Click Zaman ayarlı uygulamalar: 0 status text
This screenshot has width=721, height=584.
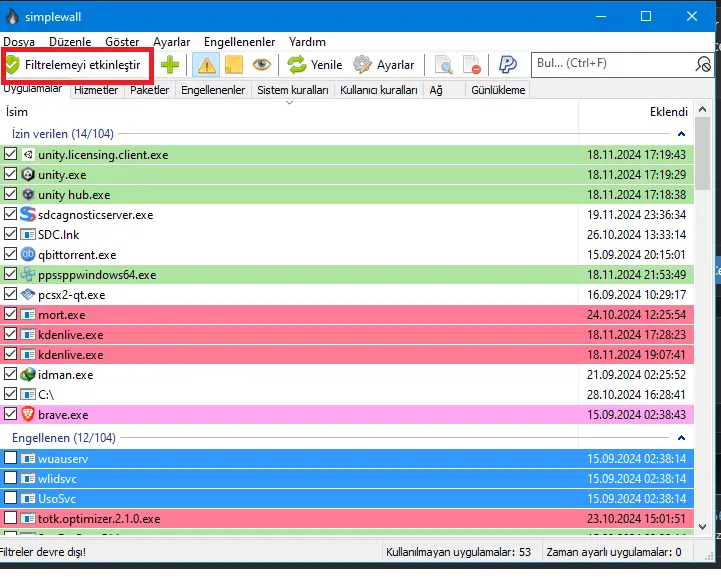tap(614, 552)
